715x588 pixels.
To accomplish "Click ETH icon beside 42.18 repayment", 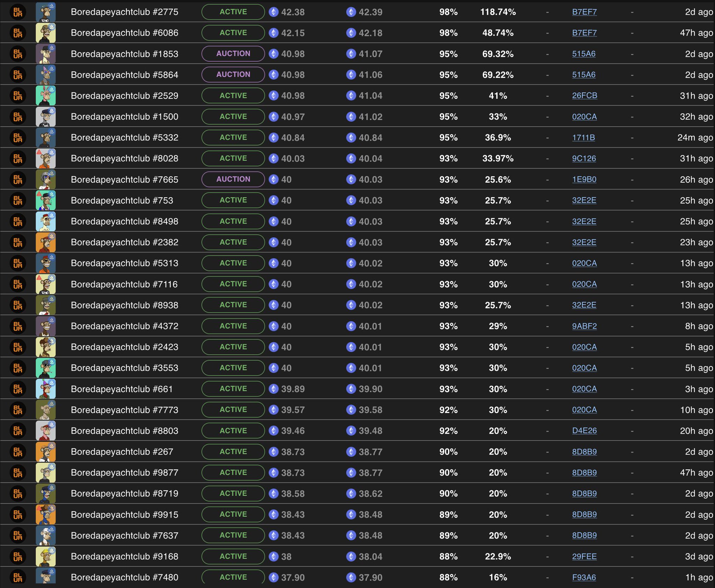I will 351,33.
